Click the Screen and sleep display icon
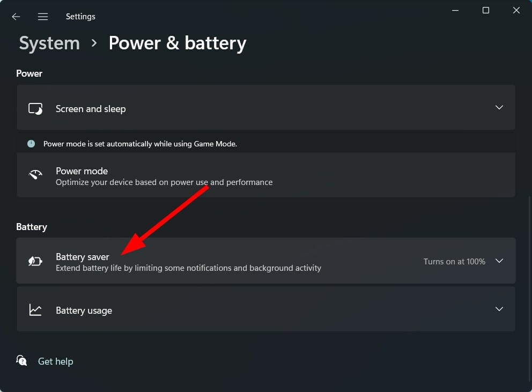532x392 pixels. coord(35,108)
